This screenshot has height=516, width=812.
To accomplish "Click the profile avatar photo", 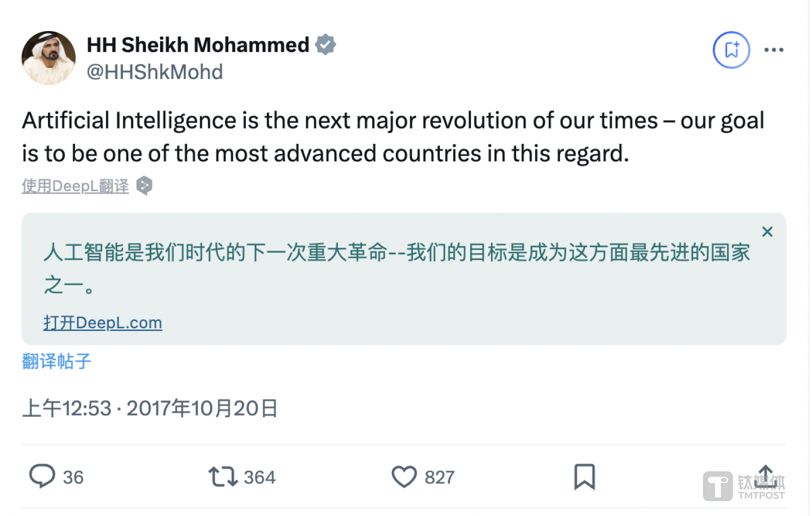I will [48, 58].
